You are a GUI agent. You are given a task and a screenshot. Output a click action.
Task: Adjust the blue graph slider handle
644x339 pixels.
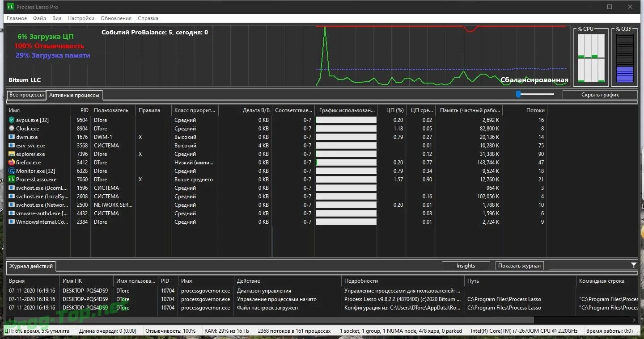pyautogui.click(x=518, y=94)
